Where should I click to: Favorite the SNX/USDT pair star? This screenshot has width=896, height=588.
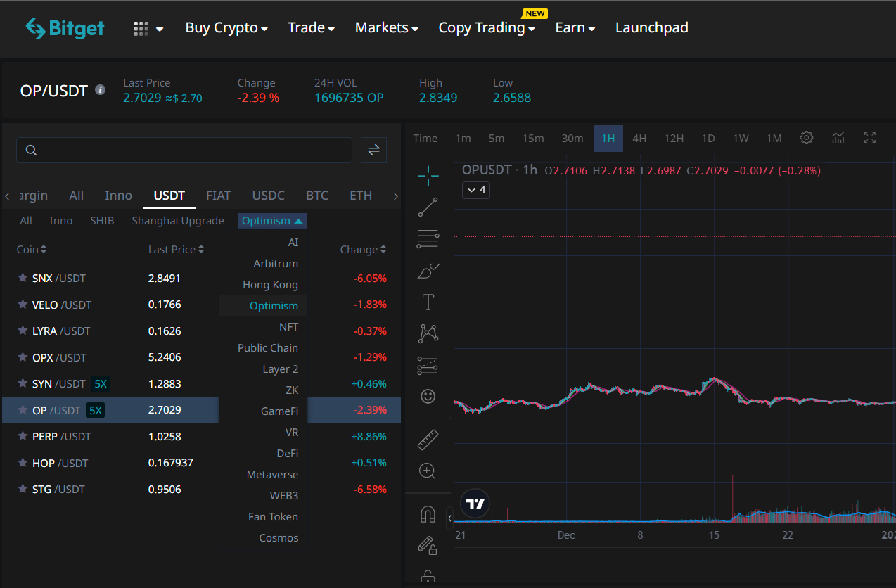click(x=23, y=278)
